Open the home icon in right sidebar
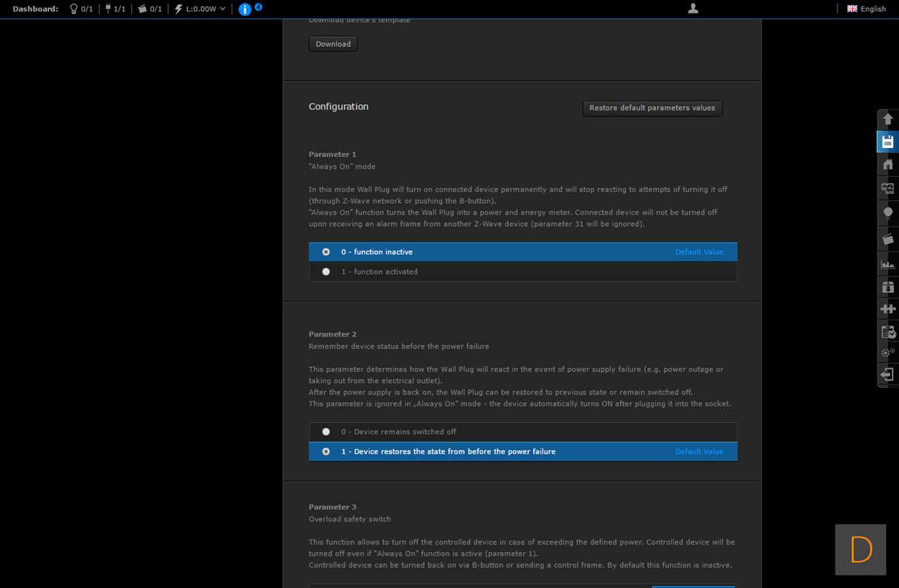The image size is (899, 588). tap(888, 164)
